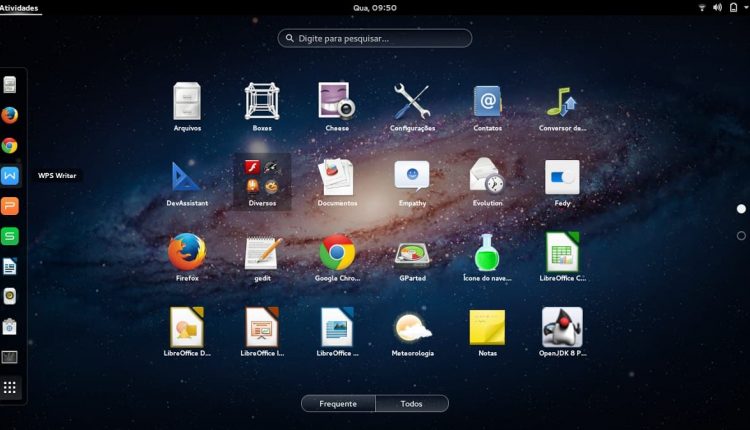Open the system monitor graph icon in dock
Image resolution: width=750 pixels, height=430 pixels.
click(x=10, y=357)
